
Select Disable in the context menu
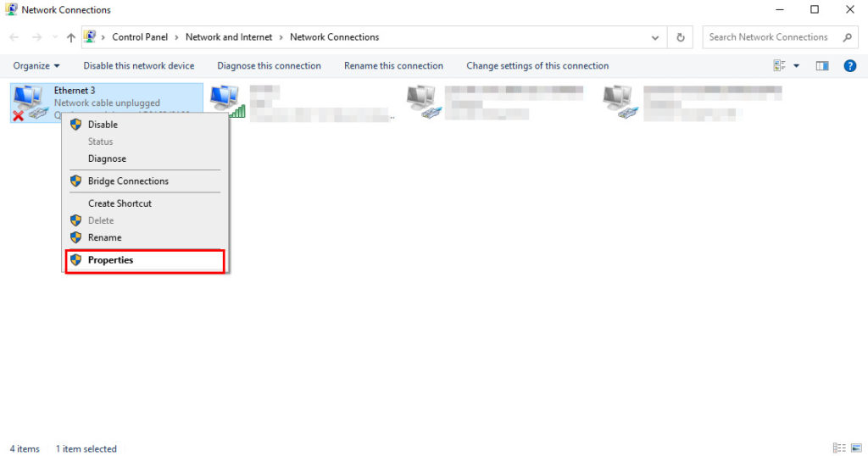pos(103,125)
